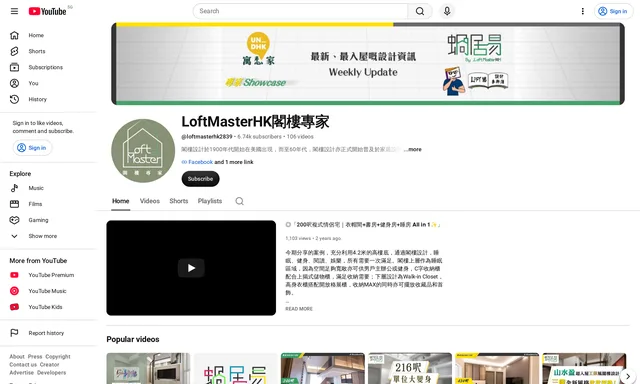Image resolution: width=640 pixels, height=384 pixels.
Task: Open the hamburger guide menu
Action: pyautogui.click(x=14, y=11)
